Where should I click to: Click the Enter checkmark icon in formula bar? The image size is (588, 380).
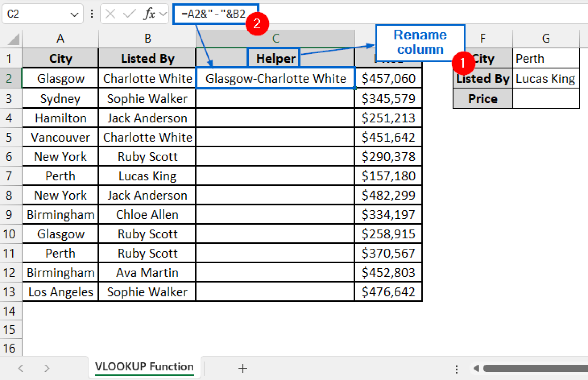pos(130,14)
